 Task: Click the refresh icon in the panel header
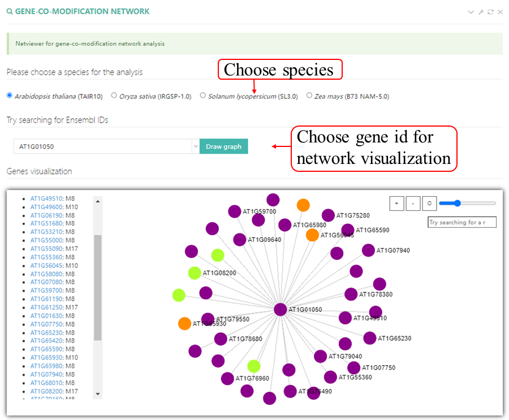[490, 12]
